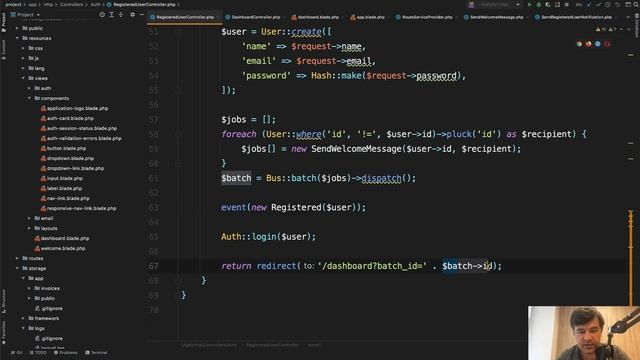The image size is (640, 360).
Task: Open application-logo.blade.php in the tree
Action: tap(74, 108)
